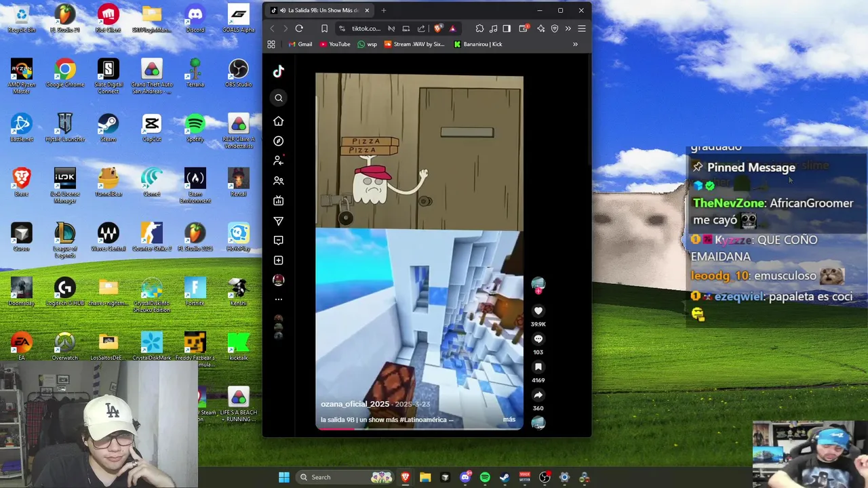This screenshot has width=868, height=488.
Task: Select the La Salida 9B TikTok tab
Action: tap(320, 10)
